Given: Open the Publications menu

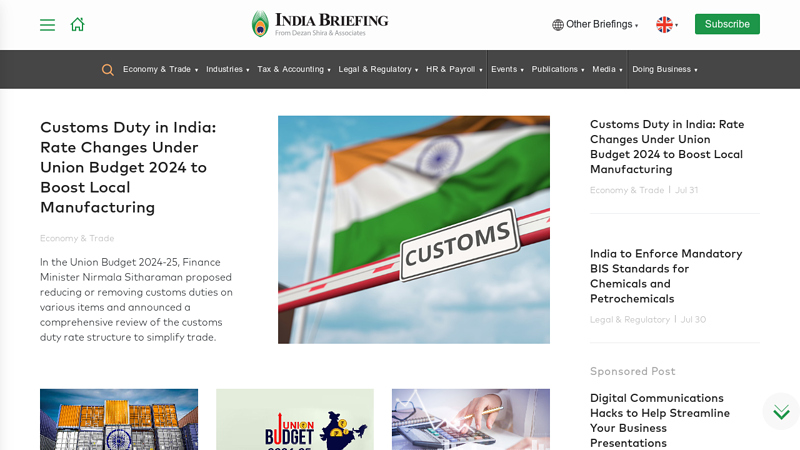Looking at the screenshot, I should pyautogui.click(x=558, y=69).
